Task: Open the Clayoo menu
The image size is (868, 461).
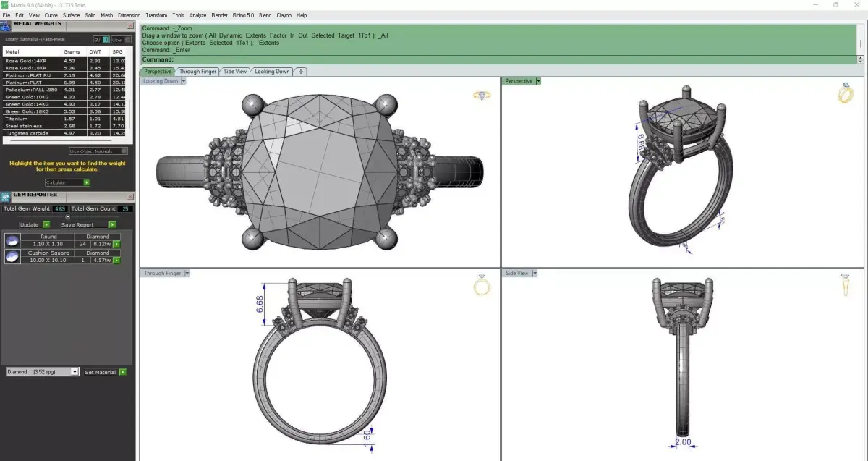Action: tap(284, 15)
